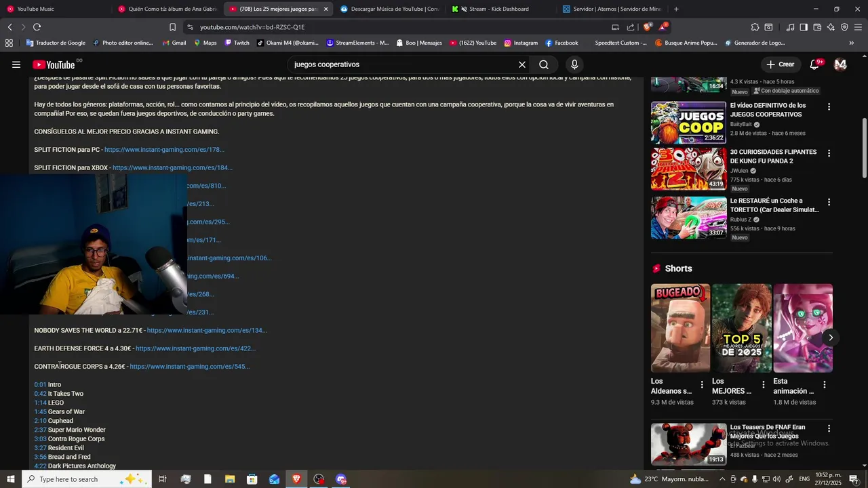The height and width of the screenshot is (488, 868).
Task: Open the YouTube guide hamburger menu
Action: (x=16, y=64)
